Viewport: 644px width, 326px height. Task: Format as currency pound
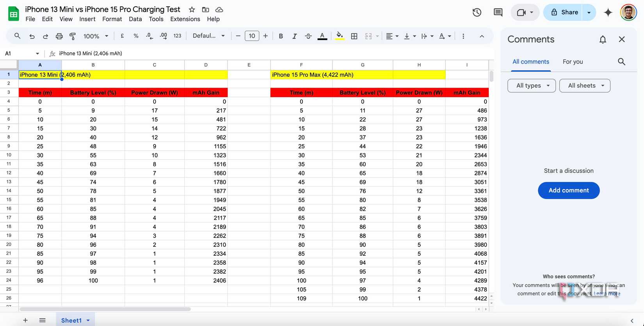pos(122,36)
